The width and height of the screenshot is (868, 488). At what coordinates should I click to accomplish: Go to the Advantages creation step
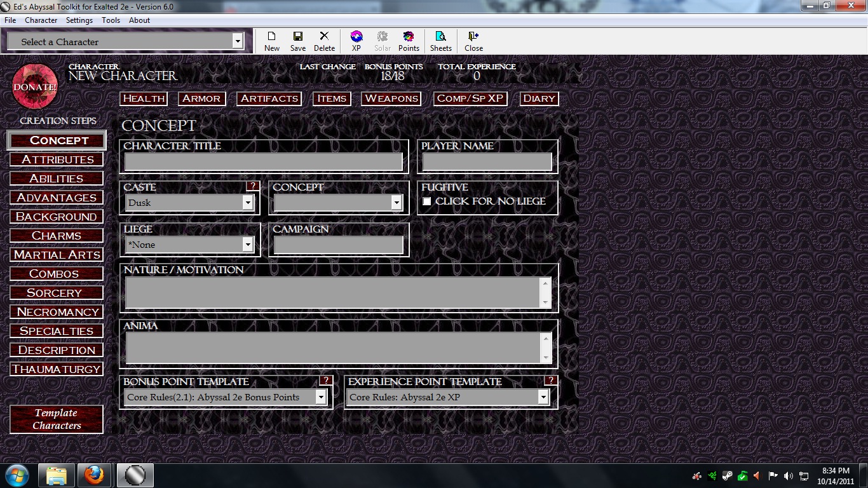point(57,198)
